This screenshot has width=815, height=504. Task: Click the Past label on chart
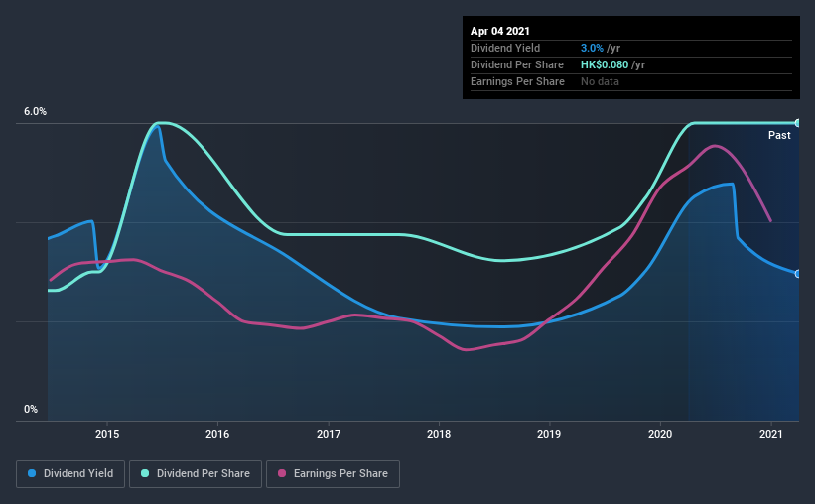pyautogui.click(x=779, y=135)
